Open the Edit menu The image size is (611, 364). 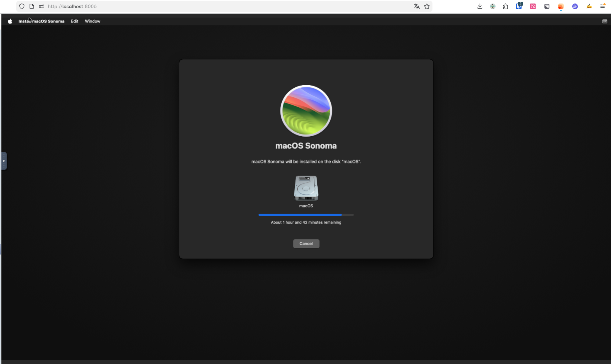(74, 21)
